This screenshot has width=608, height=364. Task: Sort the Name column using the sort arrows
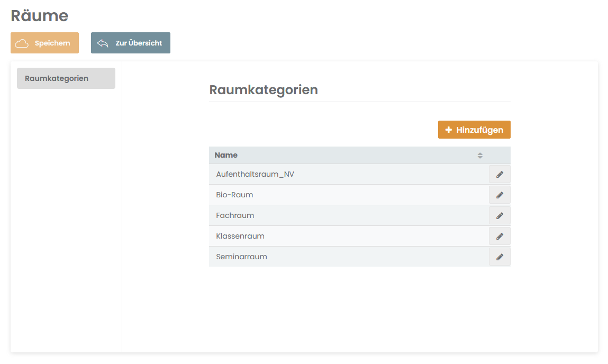[480, 156]
